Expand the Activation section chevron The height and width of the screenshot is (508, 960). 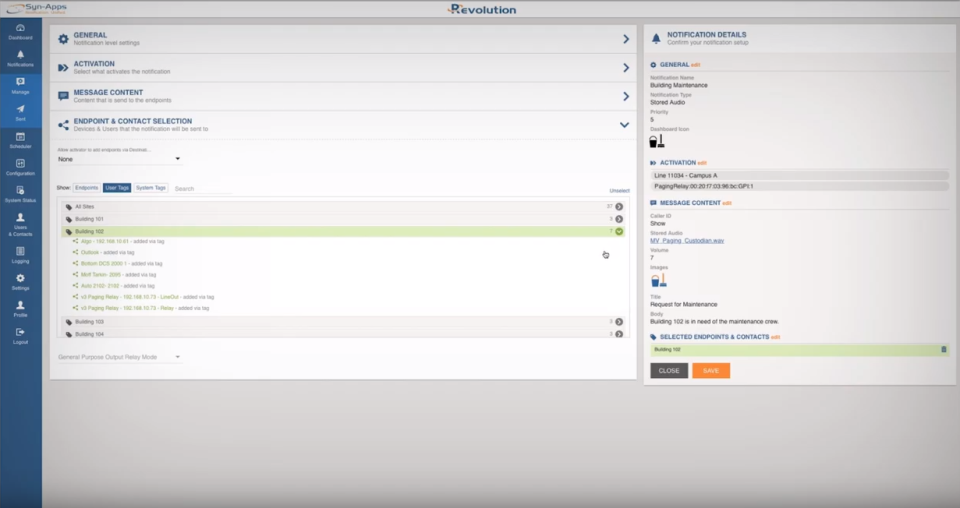click(x=626, y=68)
